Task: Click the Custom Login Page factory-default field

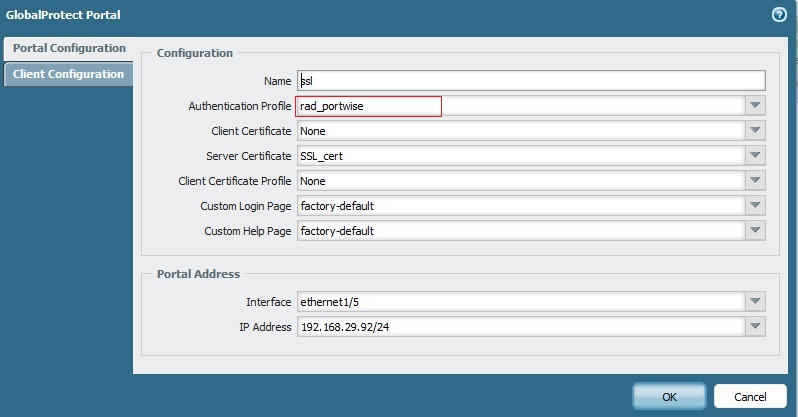Action: click(520, 206)
